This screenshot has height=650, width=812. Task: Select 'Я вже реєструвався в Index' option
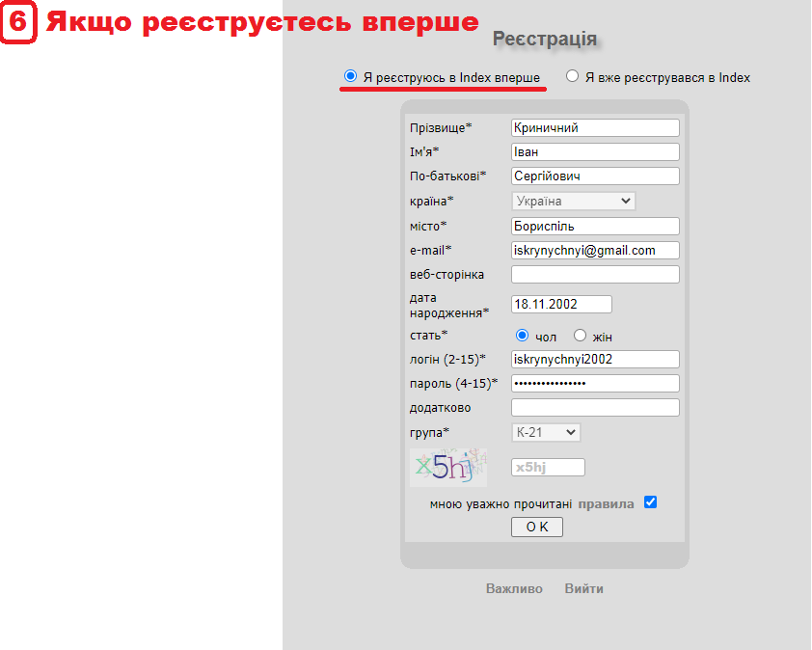tap(573, 76)
